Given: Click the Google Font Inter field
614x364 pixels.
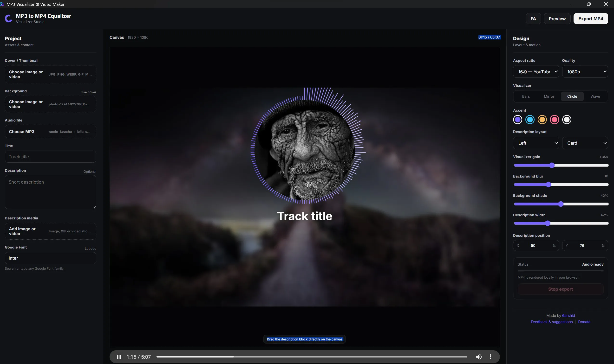Looking at the screenshot, I should (x=50, y=258).
